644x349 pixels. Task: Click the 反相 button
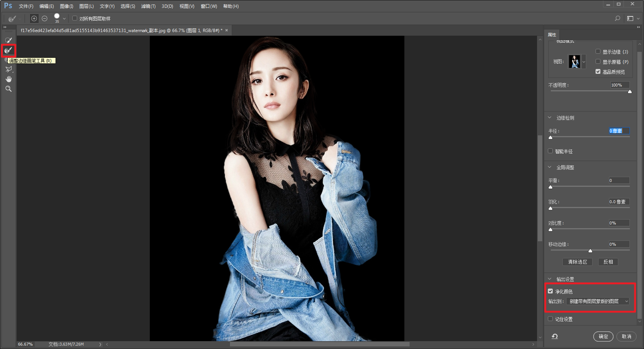click(x=608, y=262)
